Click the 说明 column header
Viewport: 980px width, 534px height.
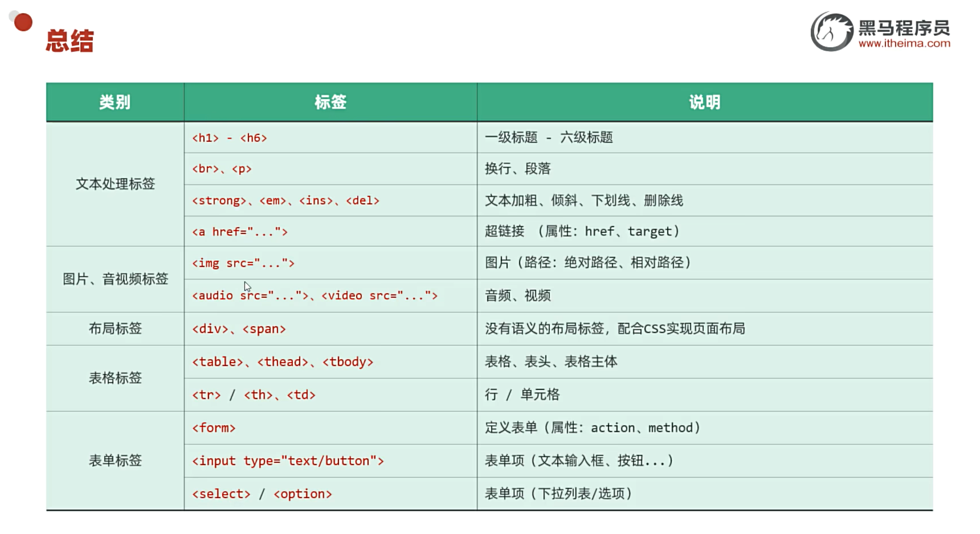[x=705, y=102]
